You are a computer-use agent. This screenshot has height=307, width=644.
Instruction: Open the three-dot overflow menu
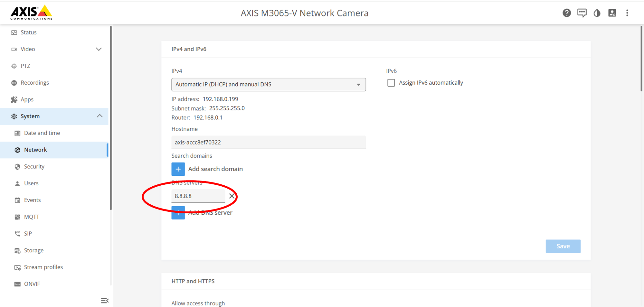click(627, 13)
